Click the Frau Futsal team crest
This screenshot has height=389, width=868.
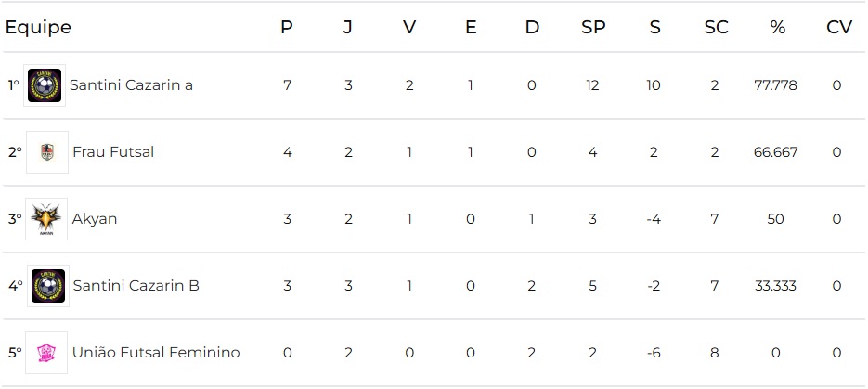[46, 152]
